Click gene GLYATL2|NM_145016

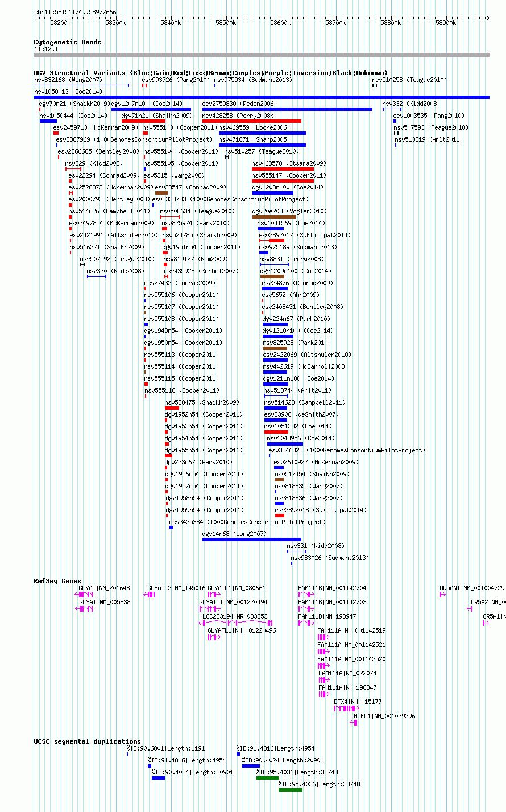pos(176,588)
